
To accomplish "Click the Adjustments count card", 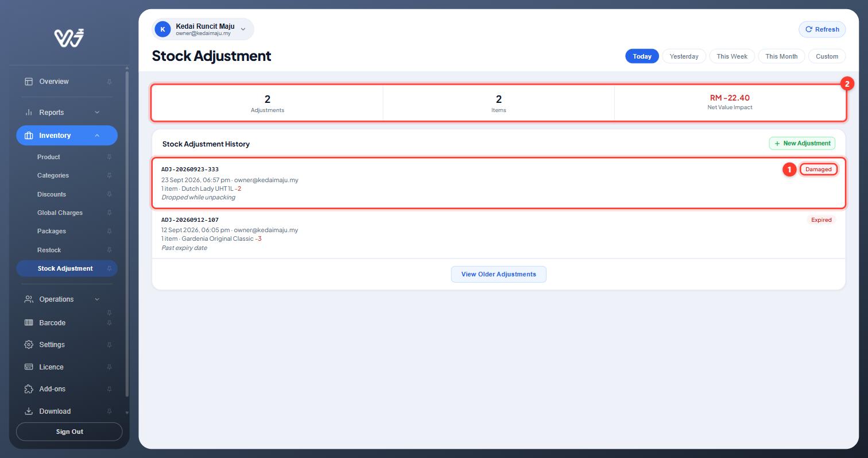I will [x=267, y=103].
